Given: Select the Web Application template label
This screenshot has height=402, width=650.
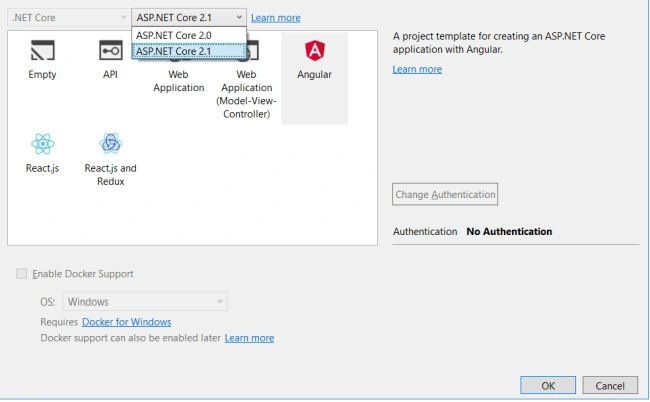Looking at the screenshot, I should 179,81.
